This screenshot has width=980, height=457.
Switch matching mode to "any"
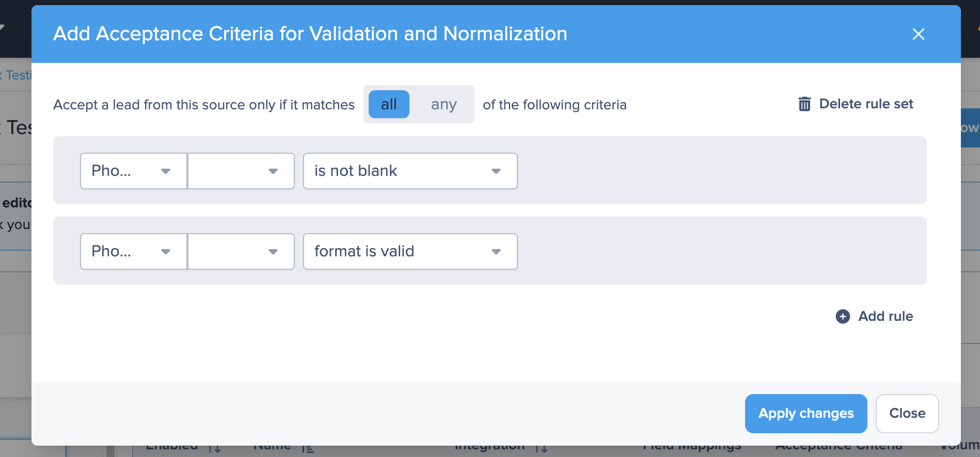point(444,104)
